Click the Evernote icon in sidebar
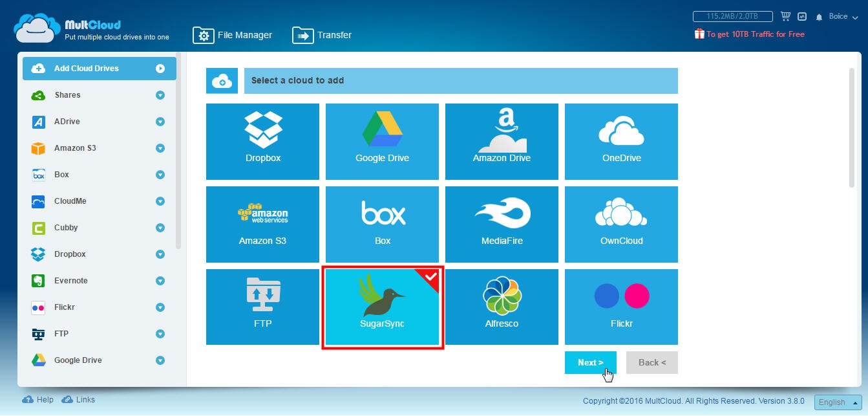The image size is (868, 416). pyautogui.click(x=38, y=281)
